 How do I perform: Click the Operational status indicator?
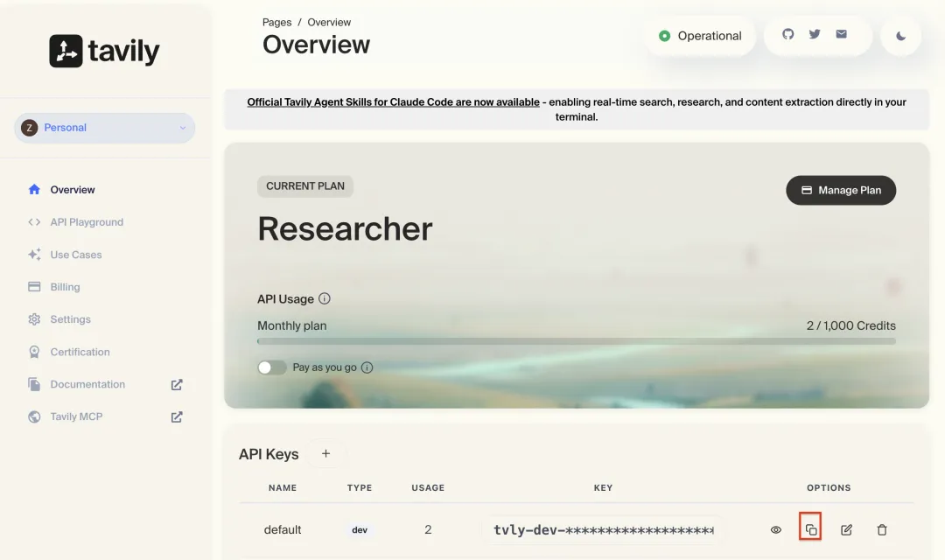(x=700, y=36)
